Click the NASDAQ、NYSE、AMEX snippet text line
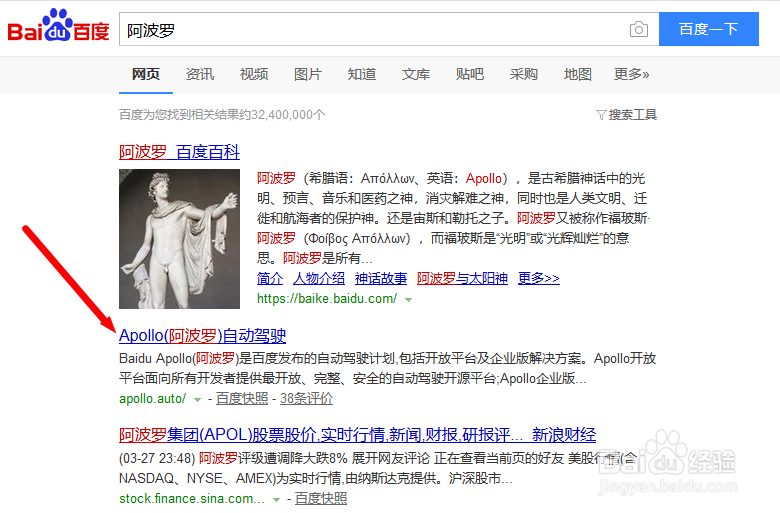Screen dimensions: 780x513 point(316,478)
